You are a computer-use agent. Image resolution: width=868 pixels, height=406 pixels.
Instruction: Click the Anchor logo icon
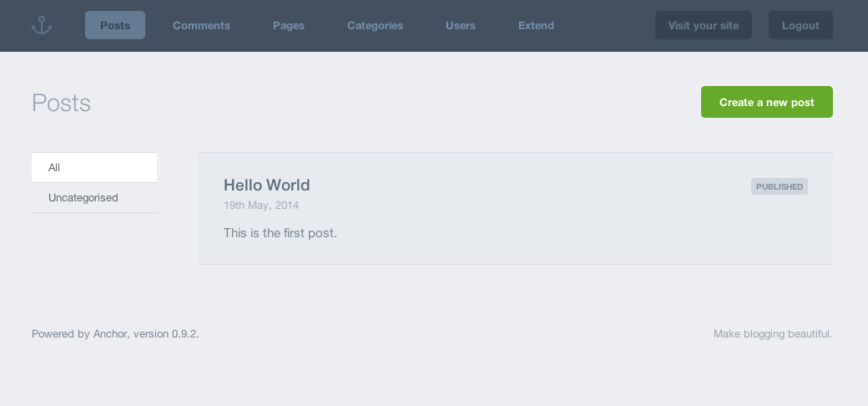(x=42, y=26)
